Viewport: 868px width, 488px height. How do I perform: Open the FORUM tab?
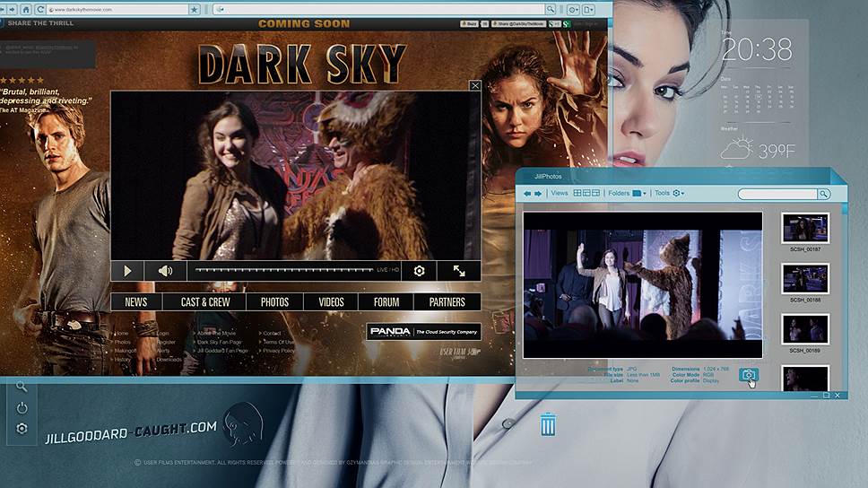click(x=386, y=302)
